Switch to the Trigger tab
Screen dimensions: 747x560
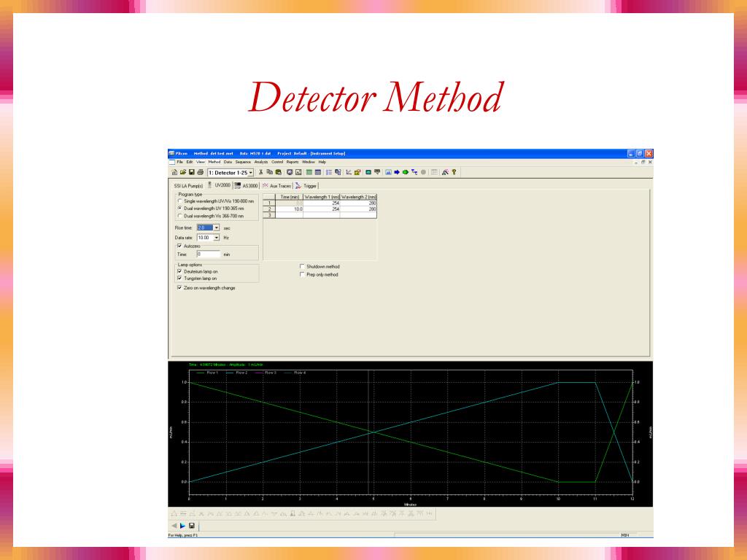tap(306, 186)
